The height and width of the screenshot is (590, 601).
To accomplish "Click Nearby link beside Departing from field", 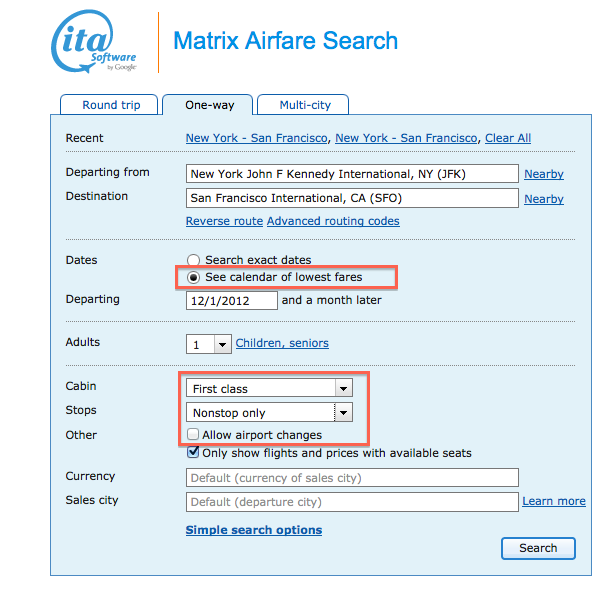I will [x=543, y=174].
